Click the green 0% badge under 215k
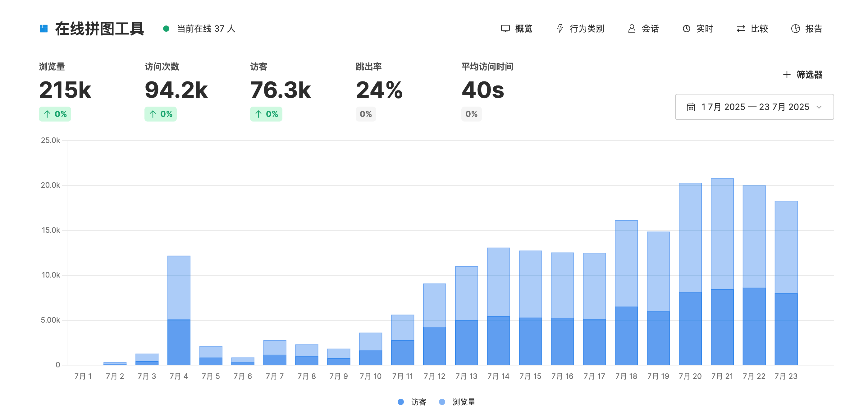The width and height of the screenshot is (868, 414). pos(55,114)
